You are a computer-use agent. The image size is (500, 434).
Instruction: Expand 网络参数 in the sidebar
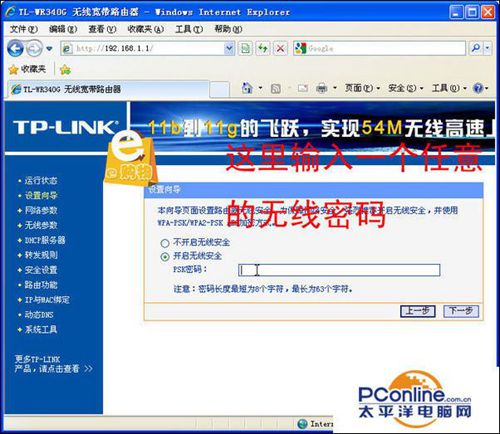(41, 210)
